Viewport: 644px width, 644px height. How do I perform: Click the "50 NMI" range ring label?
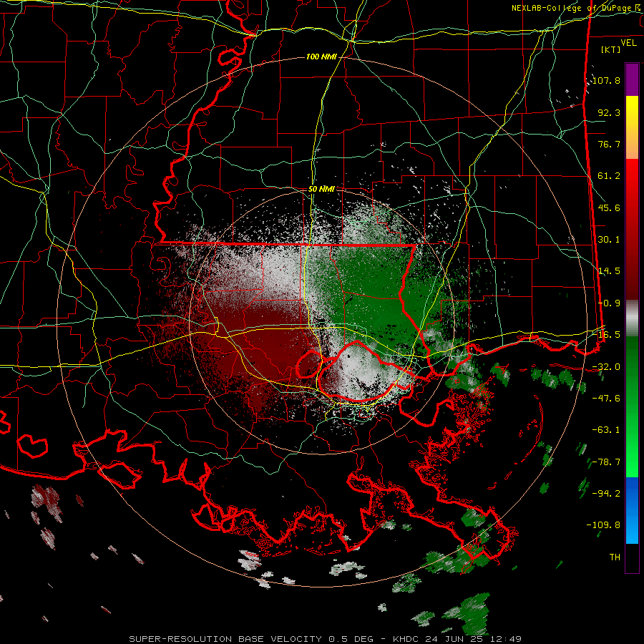coord(321,189)
